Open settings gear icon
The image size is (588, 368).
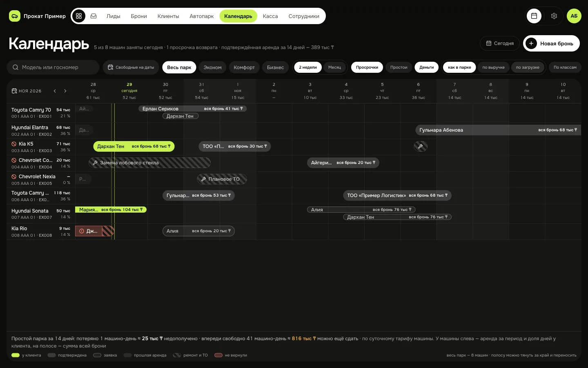coord(554,16)
